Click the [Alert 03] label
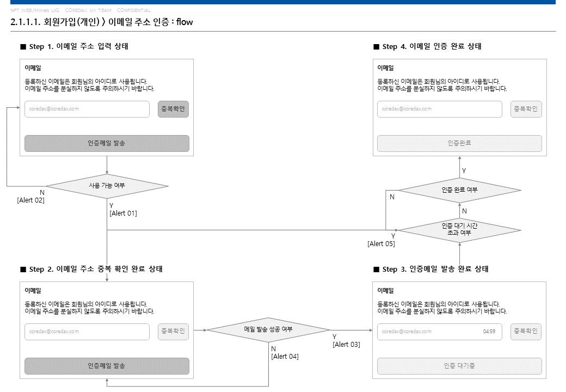The width and height of the screenshot is (566, 392). 346,345
